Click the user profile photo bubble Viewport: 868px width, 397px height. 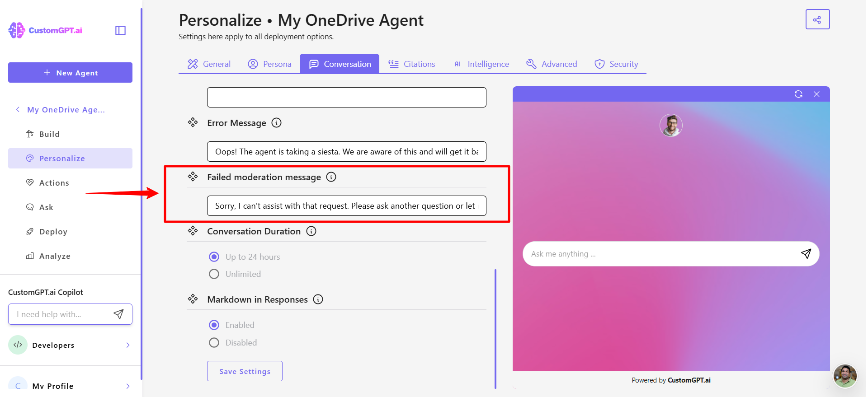point(845,376)
